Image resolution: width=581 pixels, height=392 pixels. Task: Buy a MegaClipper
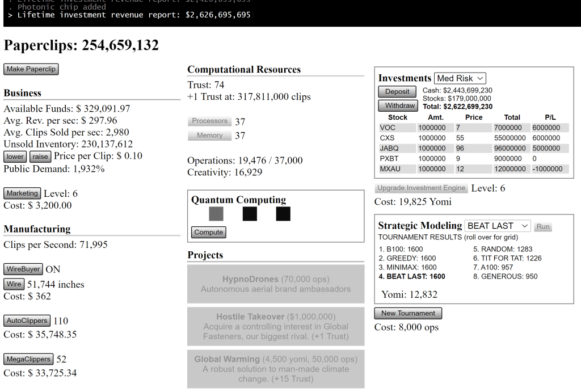click(x=28, y=359)
